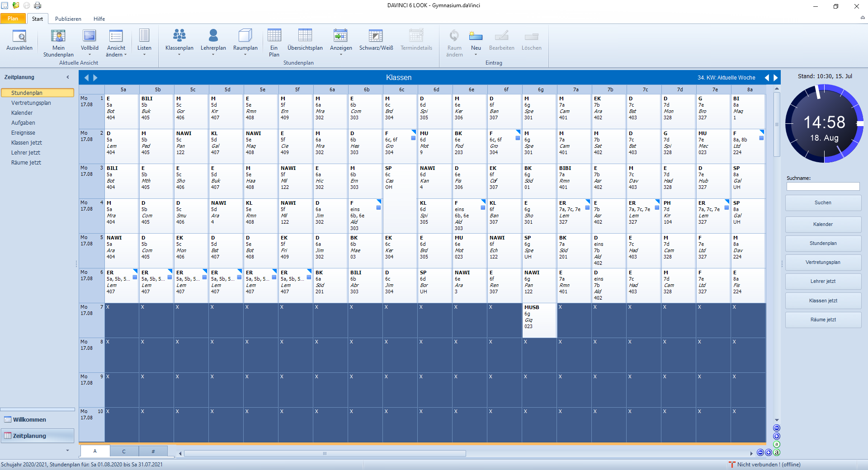Select the C sheet tab
This screenshot has height=470, width=868.
pos(124,451)
